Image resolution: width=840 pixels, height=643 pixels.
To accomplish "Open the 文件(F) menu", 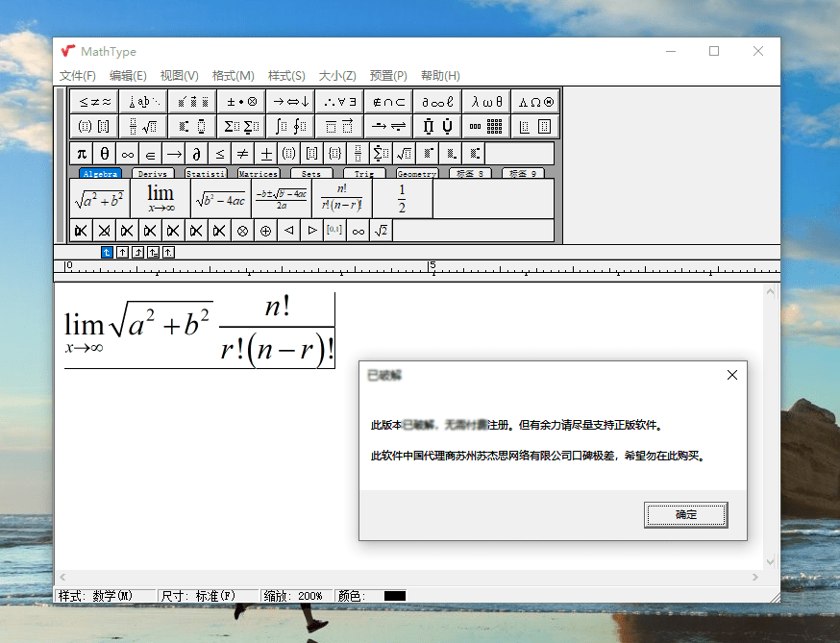I will [78, 76].
